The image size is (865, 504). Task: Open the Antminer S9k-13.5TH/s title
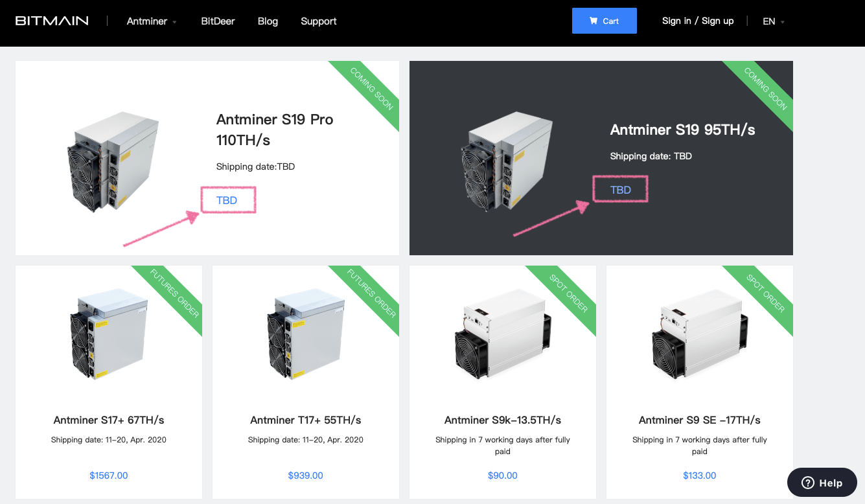click(503, 420)
